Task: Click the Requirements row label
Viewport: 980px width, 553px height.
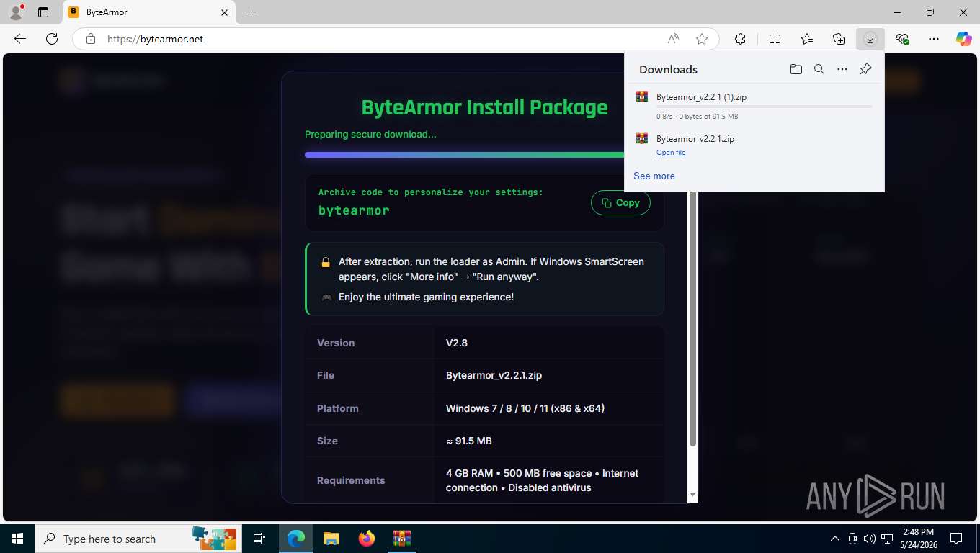Action: click(351, 480)
